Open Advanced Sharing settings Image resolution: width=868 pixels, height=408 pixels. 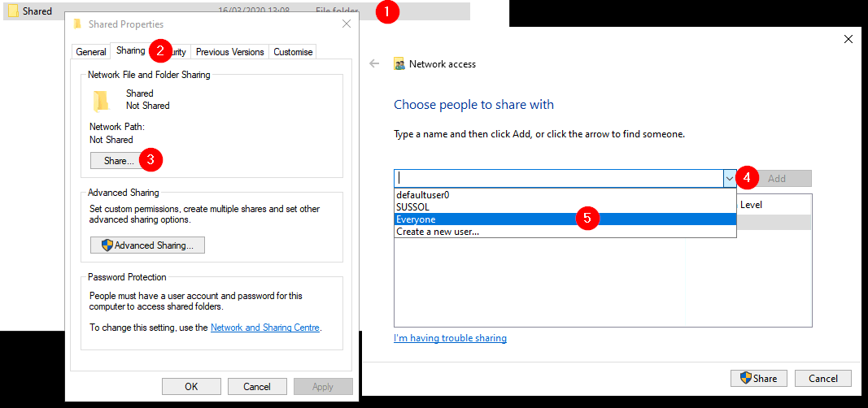(147, 245)
